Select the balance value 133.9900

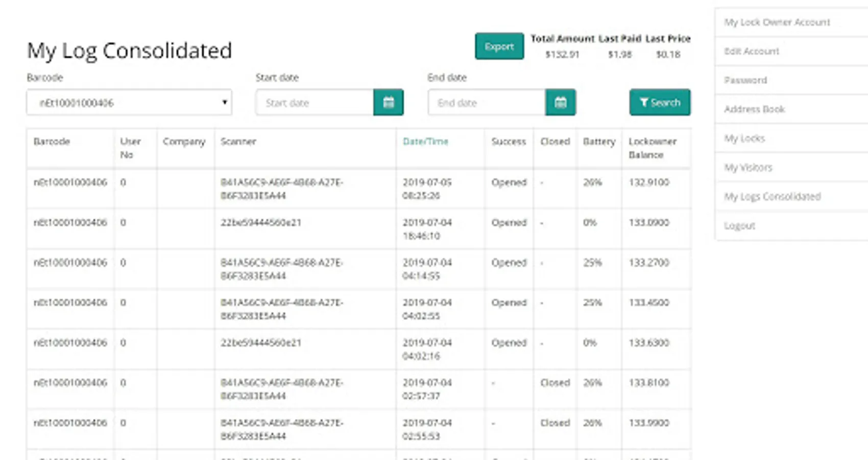[x=649, y=423]
